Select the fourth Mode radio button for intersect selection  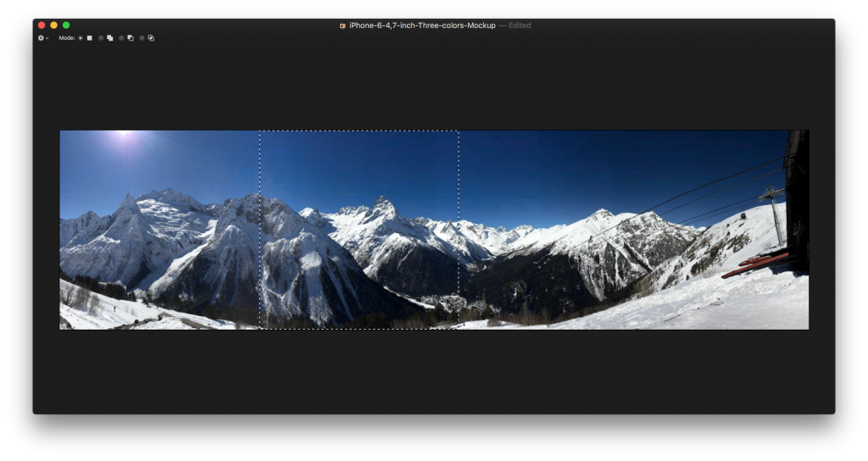(142, 38)
